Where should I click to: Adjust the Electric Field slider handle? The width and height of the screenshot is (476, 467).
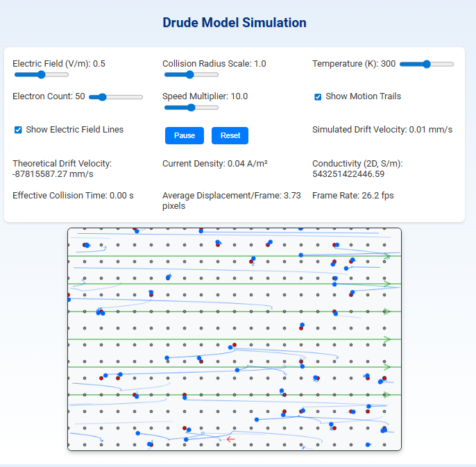(42, 75)
